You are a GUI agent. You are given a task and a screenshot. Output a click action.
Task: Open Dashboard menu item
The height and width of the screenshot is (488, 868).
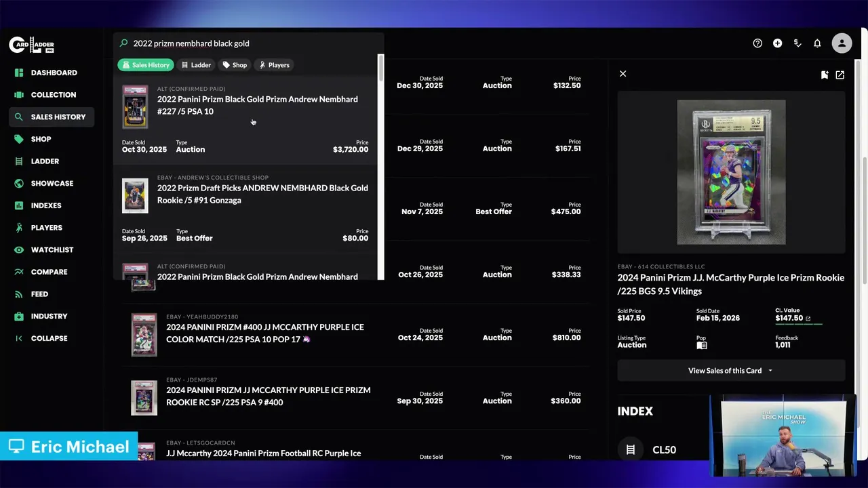(x=52, y=73)
